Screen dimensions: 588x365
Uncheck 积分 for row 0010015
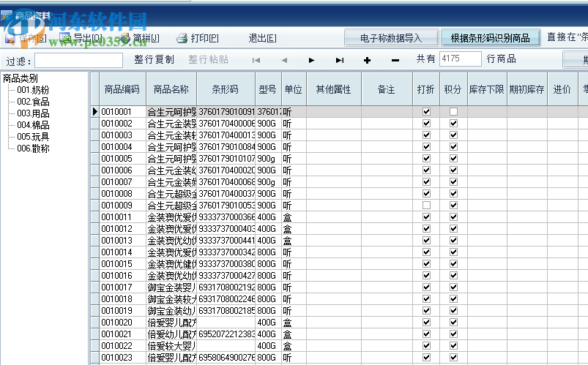click(454, 264)
